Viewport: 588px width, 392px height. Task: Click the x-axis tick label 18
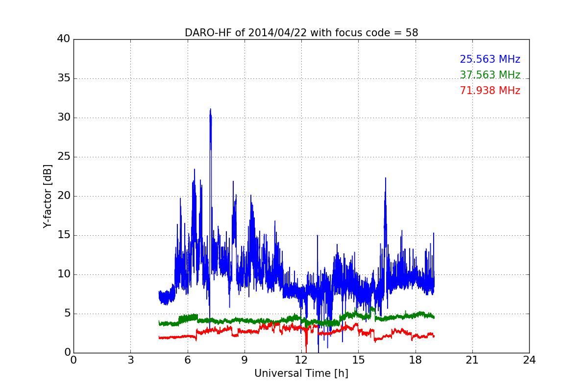[x=416, y=360]
